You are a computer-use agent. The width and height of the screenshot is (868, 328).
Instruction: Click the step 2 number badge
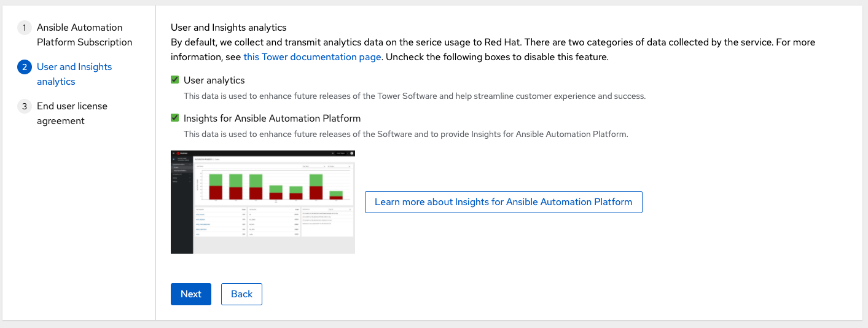click(25, 67)
